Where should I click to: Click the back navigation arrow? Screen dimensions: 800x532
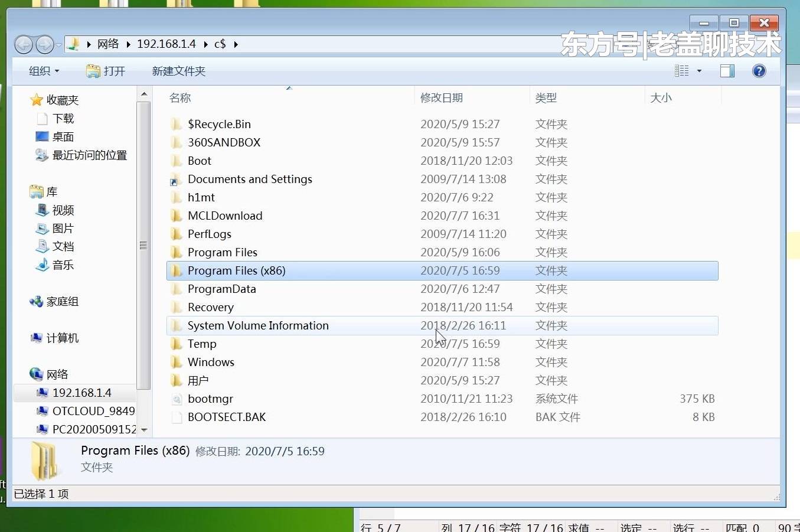24,44
